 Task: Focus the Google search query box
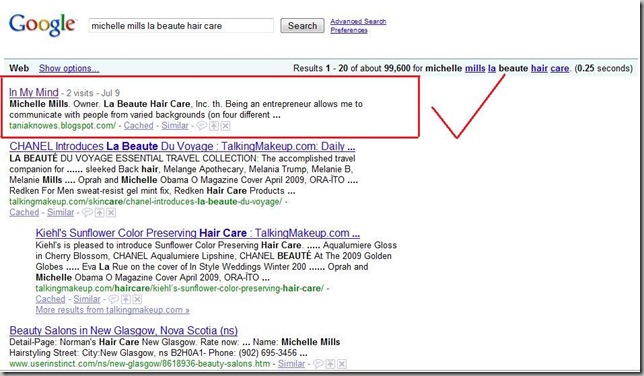(181, 25)
